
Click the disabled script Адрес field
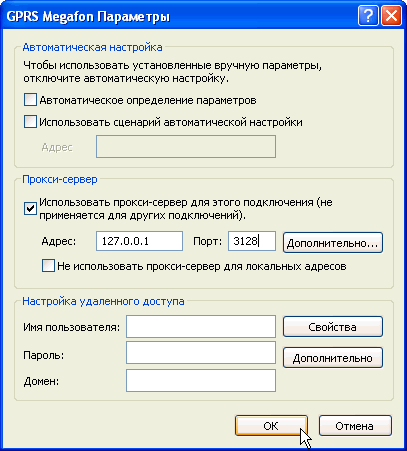(186, 146)
